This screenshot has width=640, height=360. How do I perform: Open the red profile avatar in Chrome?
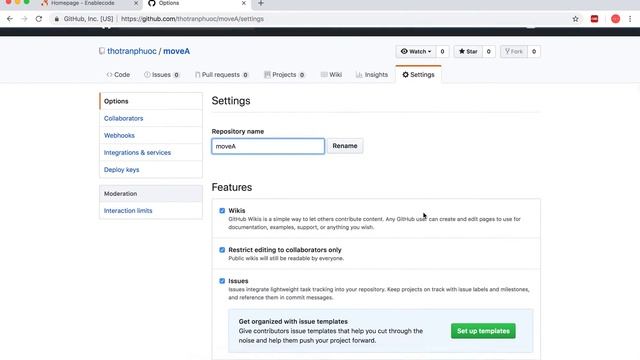coord(616,19)
